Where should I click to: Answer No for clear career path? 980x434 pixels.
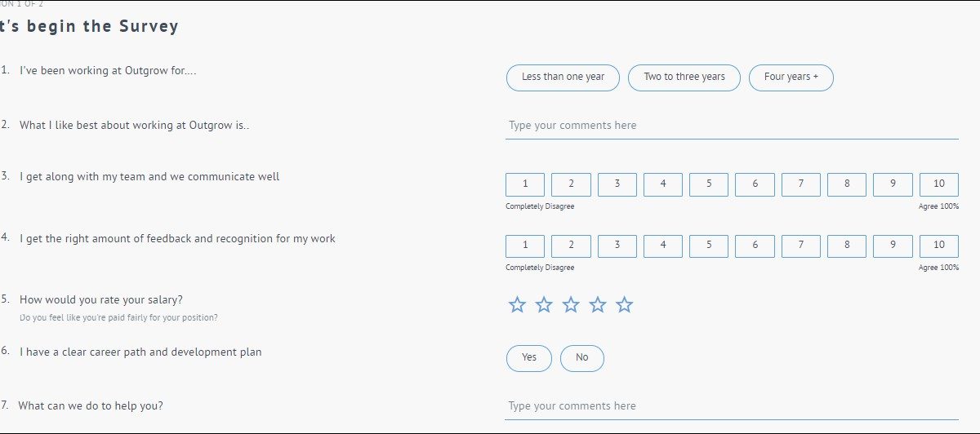581,358
